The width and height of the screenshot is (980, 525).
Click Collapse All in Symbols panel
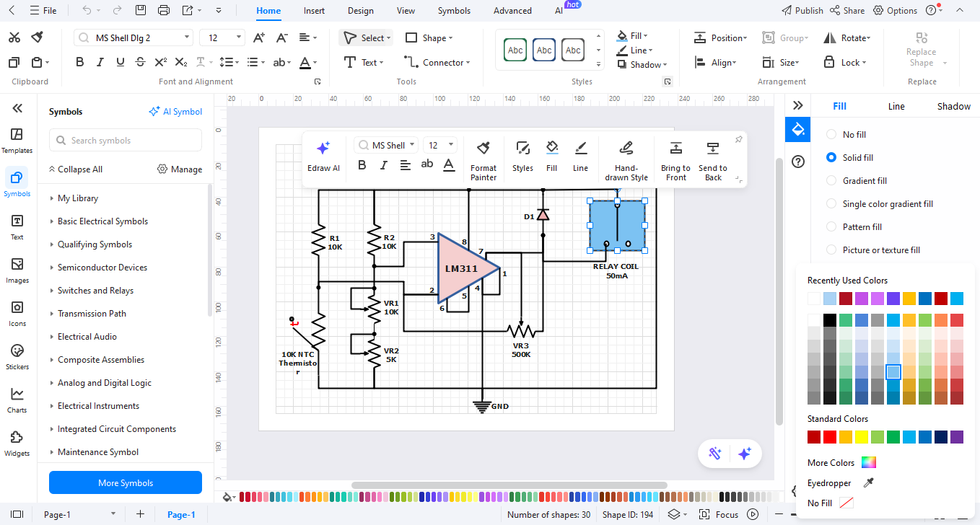(75, 169)
